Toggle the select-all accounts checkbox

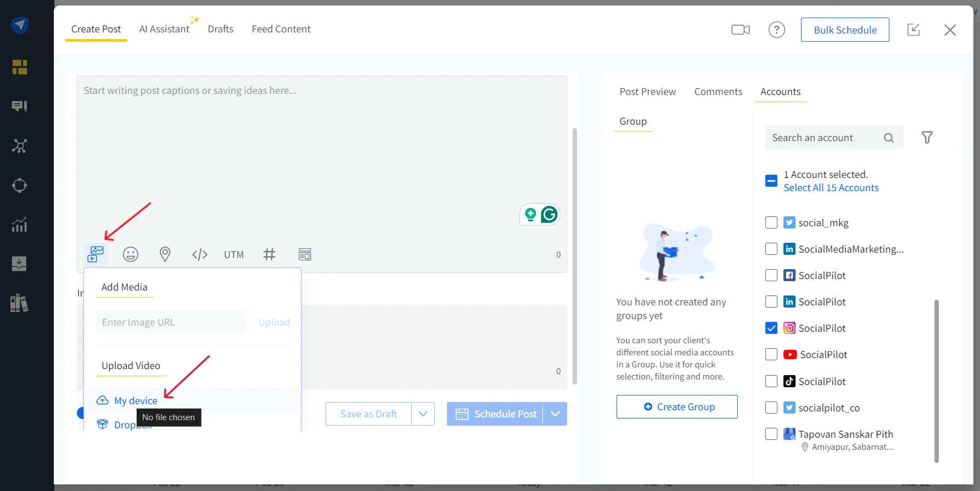(771, 181)
